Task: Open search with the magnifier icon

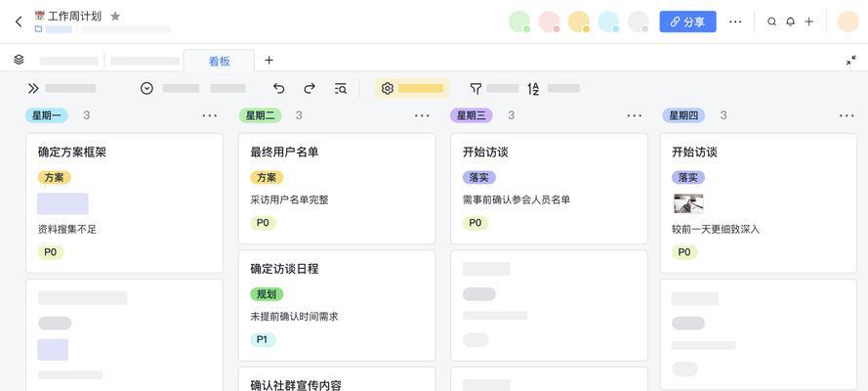Action: click(771, 22)
